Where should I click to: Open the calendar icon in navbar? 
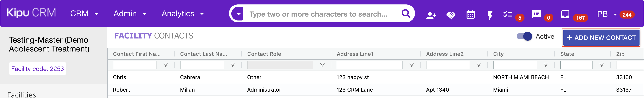tap(470, 15)
